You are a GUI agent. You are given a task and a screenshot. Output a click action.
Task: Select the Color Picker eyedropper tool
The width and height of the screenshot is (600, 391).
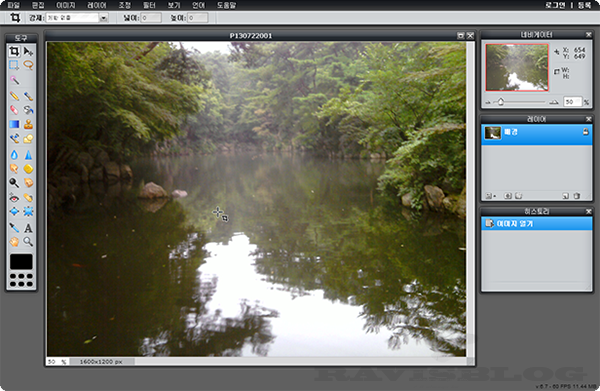(14, 228)
